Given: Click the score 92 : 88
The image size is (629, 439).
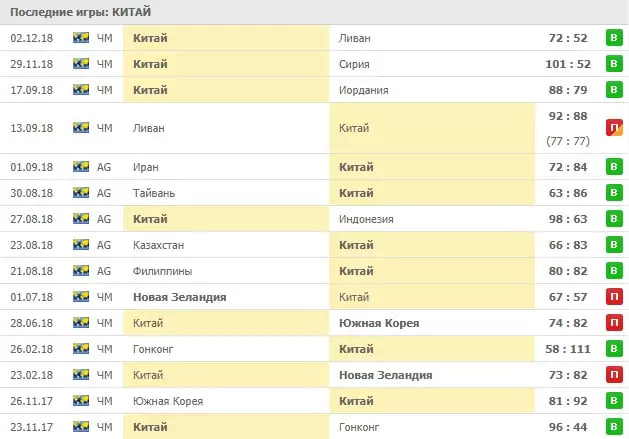Looking at the screenshot, I should (568, 116).
